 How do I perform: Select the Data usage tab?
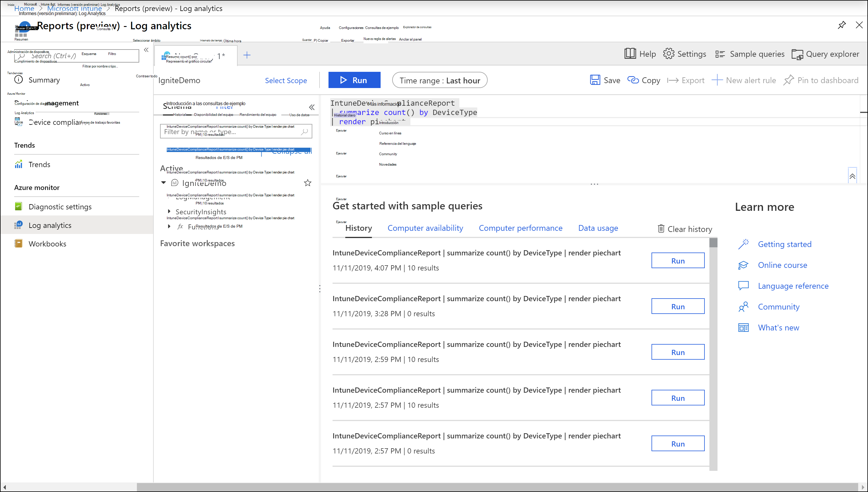coord(598,228)
